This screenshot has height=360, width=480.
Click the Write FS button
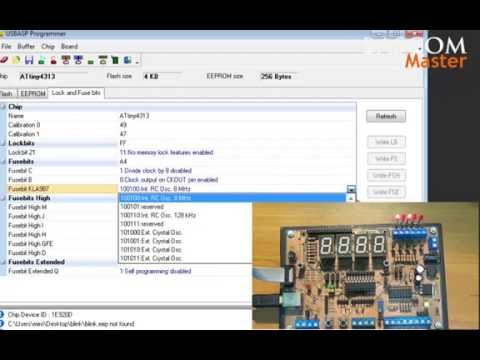(x=386, y=159)
